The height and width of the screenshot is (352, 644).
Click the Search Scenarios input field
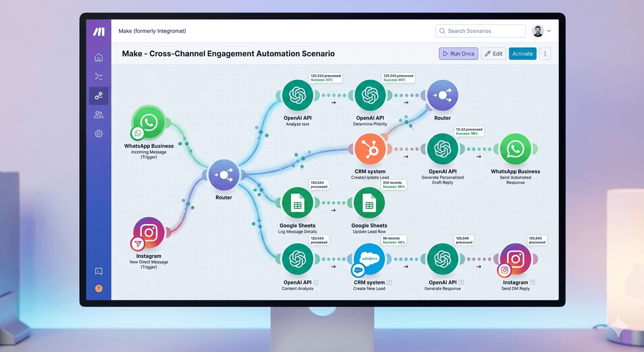480,31
